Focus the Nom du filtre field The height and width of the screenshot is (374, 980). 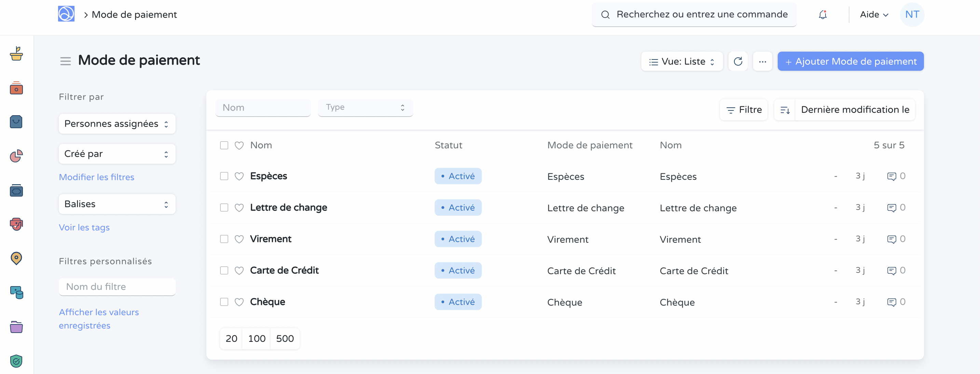click(x=117, y=286)
